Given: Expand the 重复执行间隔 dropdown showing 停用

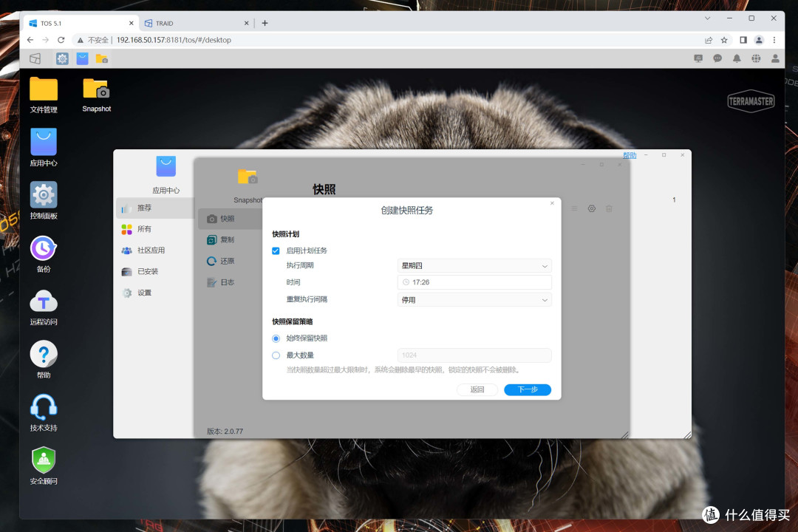Looking at the screenshot, I should [474, 300].
